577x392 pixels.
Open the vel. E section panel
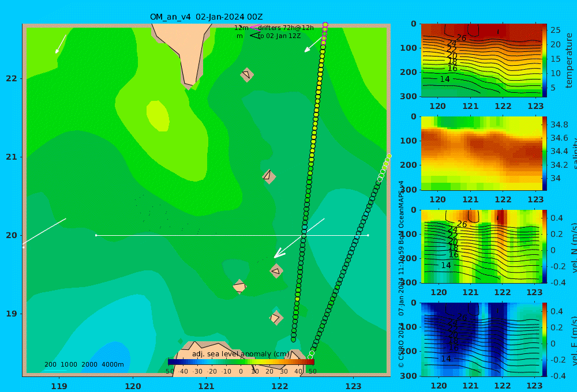pos(482,340)
